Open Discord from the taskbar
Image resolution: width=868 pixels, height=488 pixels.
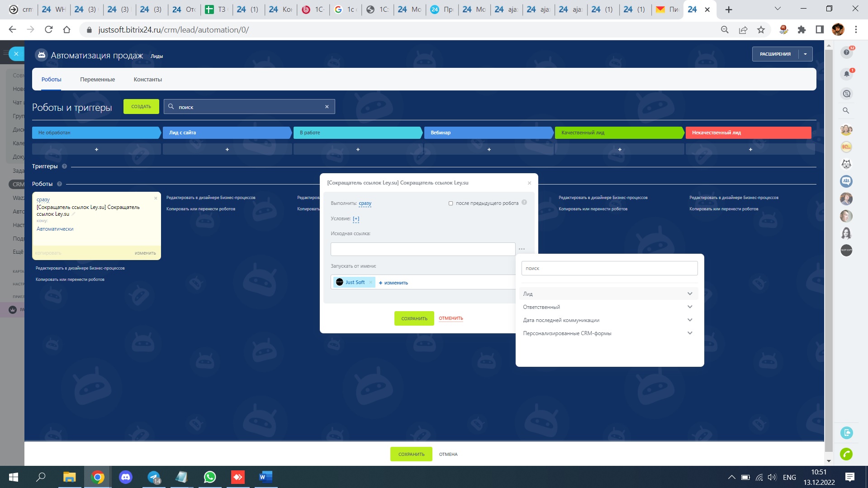pos(126,477)
